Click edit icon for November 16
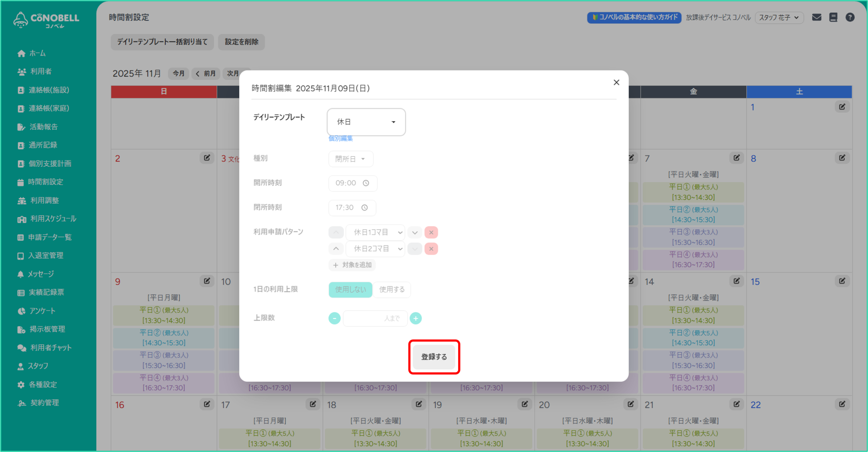Image resolution: width=868 pixels, height=452 pixels. (x=207, y=404)
